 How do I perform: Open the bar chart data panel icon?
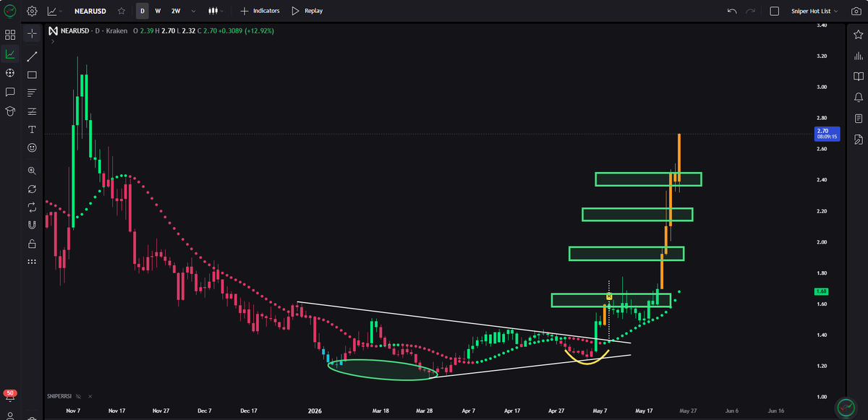tap(858, 56)
